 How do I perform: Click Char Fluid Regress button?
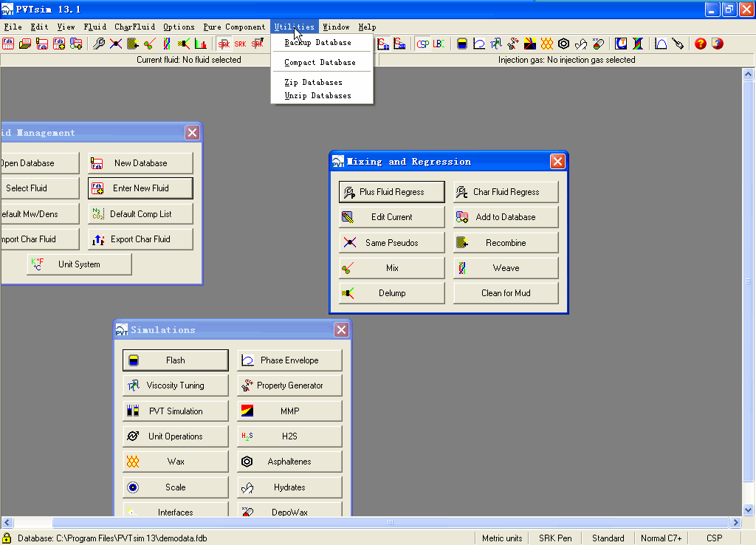tap(506, 192)
